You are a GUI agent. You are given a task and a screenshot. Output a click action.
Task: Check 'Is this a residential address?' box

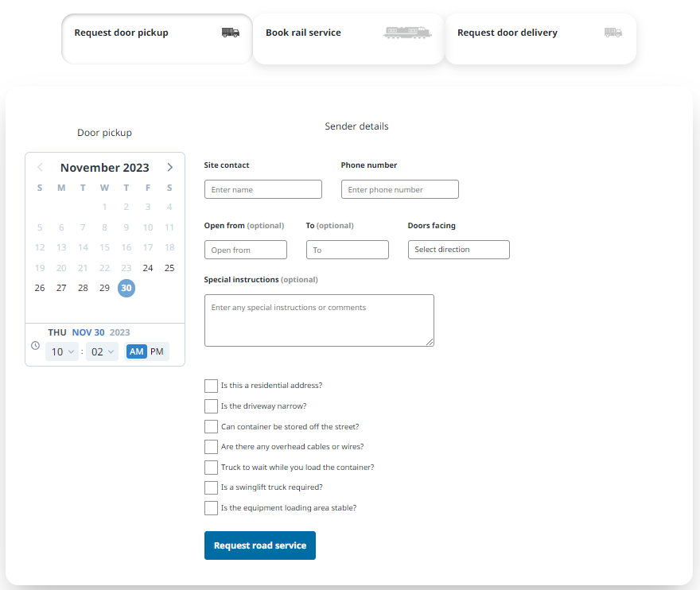click(x=211, y=386)
